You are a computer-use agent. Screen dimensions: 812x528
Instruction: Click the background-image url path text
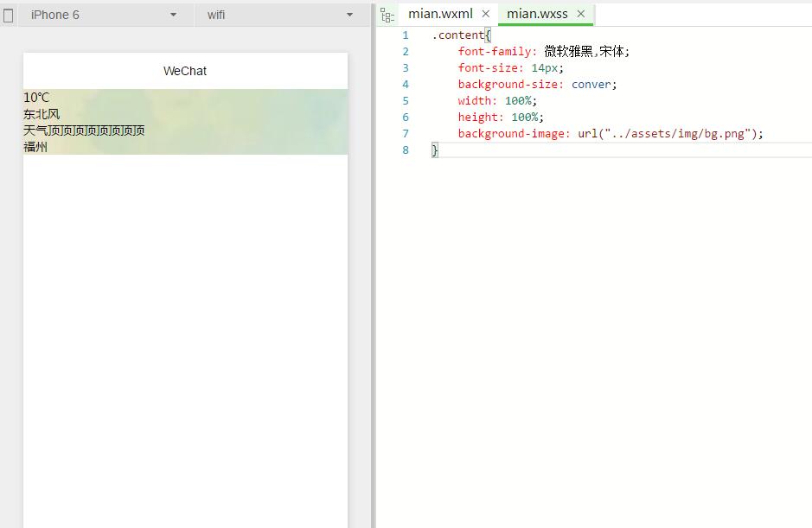pyautogui.click(x=671, y=134)
